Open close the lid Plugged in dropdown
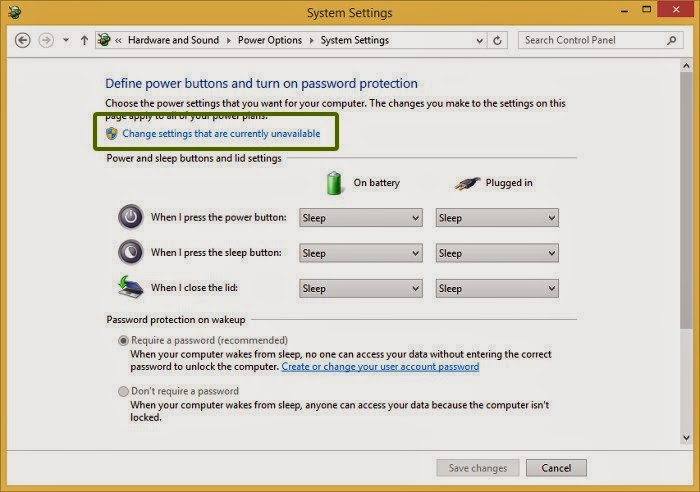Screen dimensions: 700x492 coord(497,288)
